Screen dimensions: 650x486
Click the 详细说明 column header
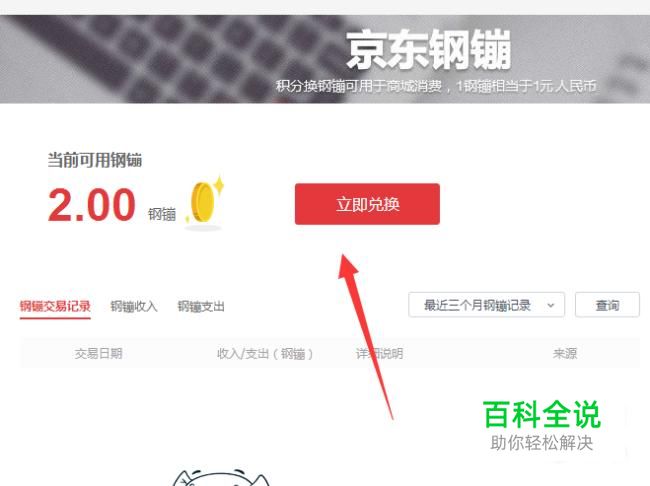click(379, 353)
